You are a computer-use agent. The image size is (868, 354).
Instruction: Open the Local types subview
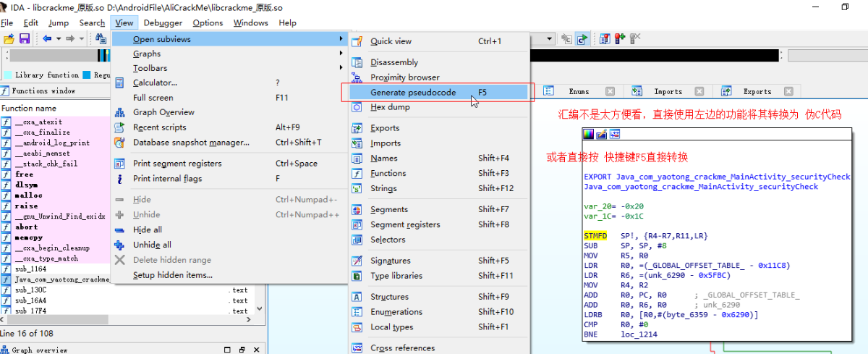(438, 326)
